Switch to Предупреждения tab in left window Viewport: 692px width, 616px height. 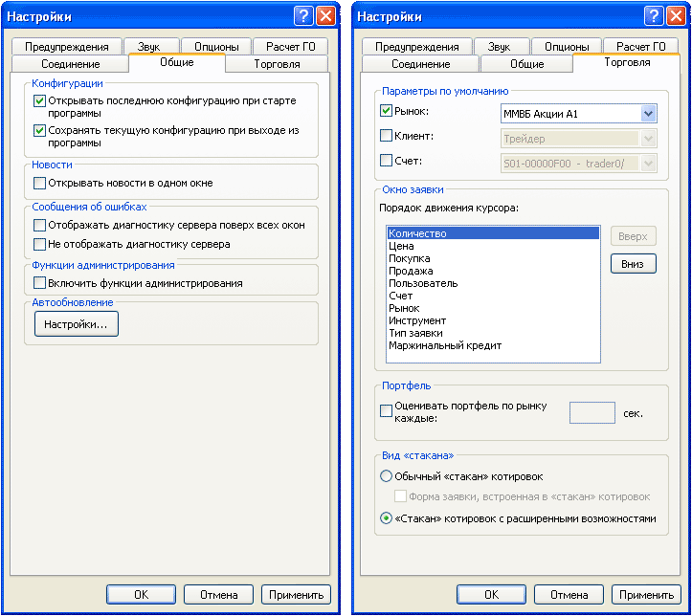tap(67, 46)
